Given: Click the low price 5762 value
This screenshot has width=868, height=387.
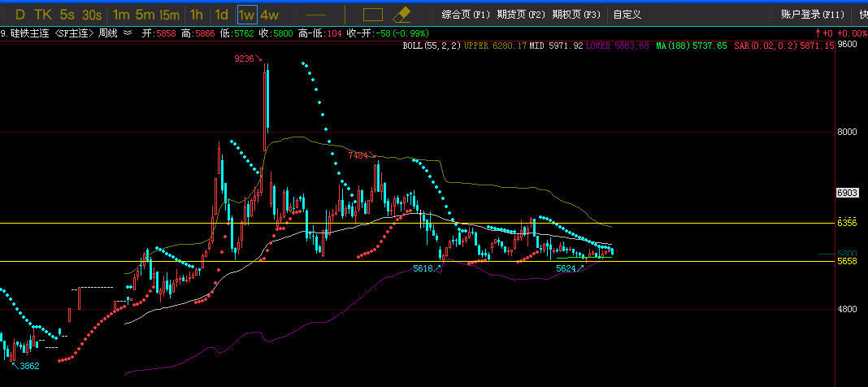Looking at the screenshot, I should 244,33.
